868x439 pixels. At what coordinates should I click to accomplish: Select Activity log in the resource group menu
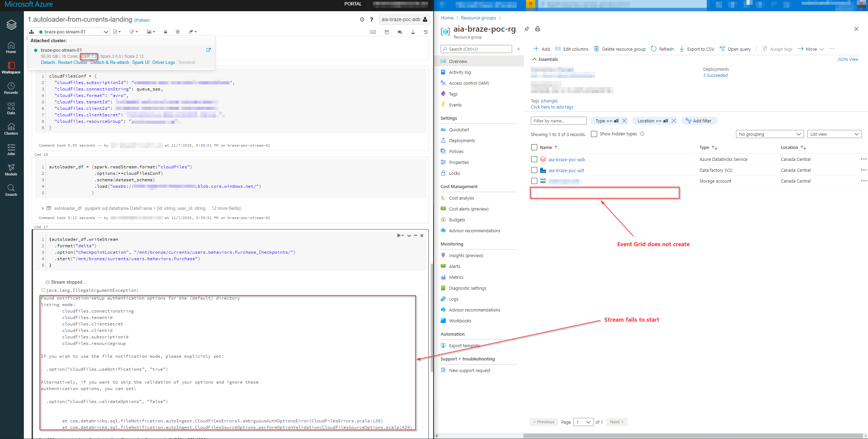460,72
